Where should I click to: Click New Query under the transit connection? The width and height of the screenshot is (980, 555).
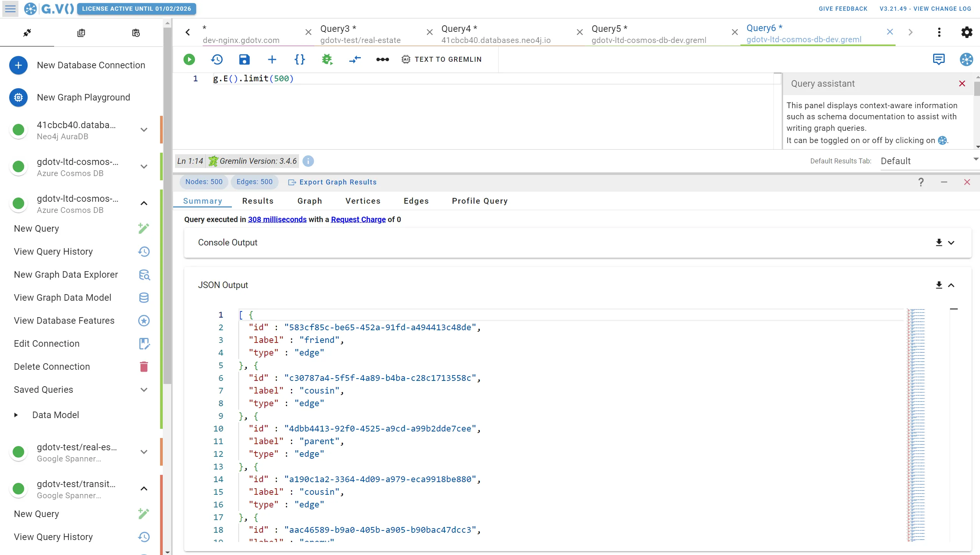pos(81,514)
